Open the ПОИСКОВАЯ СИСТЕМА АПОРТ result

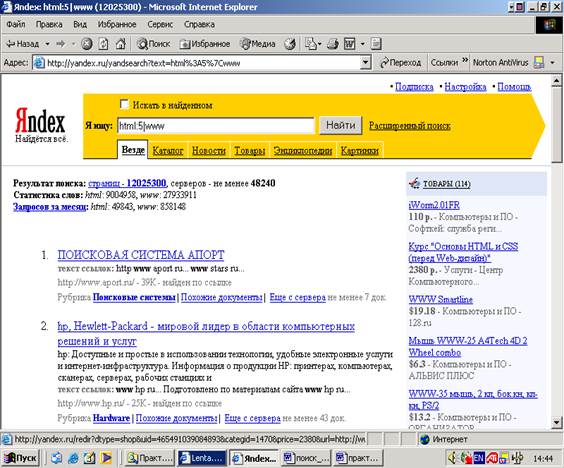tap(141, 255)
